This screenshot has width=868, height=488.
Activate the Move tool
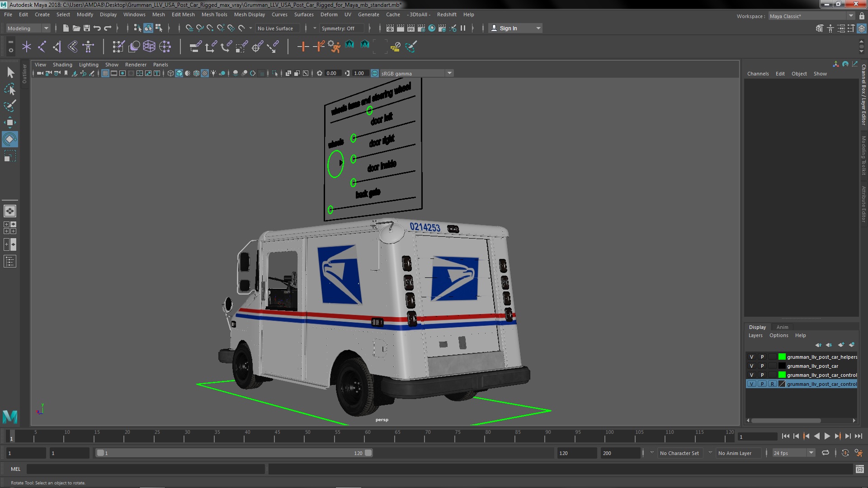pos(10,122)
